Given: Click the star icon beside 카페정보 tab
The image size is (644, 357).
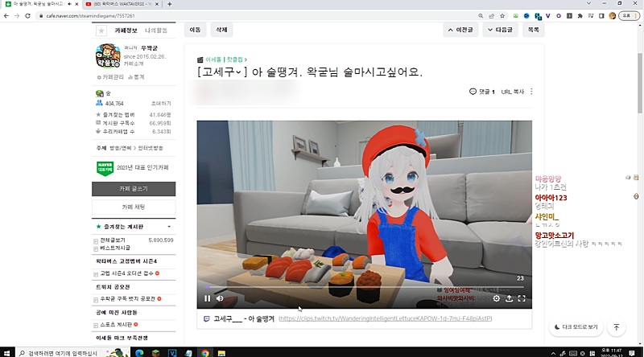Looking at the screenshot, I should tap(101, 31).
